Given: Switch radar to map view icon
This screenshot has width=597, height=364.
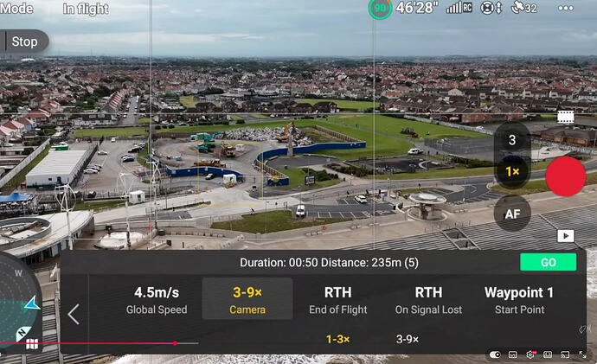Looking at the screenshot, I should tap(31, 343).
